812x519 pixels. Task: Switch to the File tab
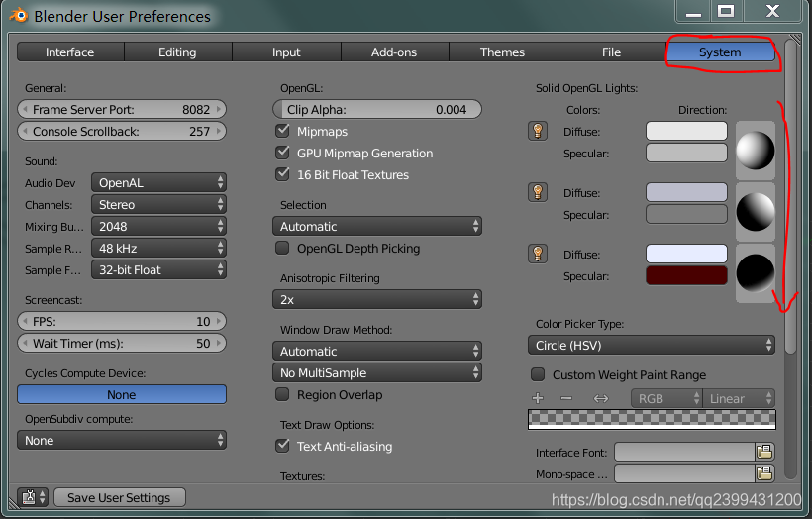point(612,52)
